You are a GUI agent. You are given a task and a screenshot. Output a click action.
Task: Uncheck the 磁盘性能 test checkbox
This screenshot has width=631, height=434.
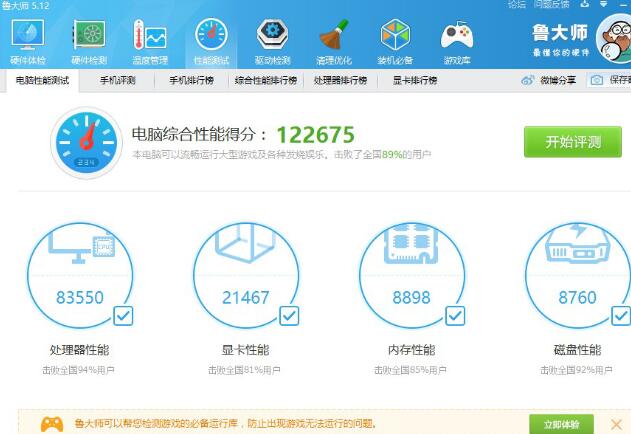621,316
